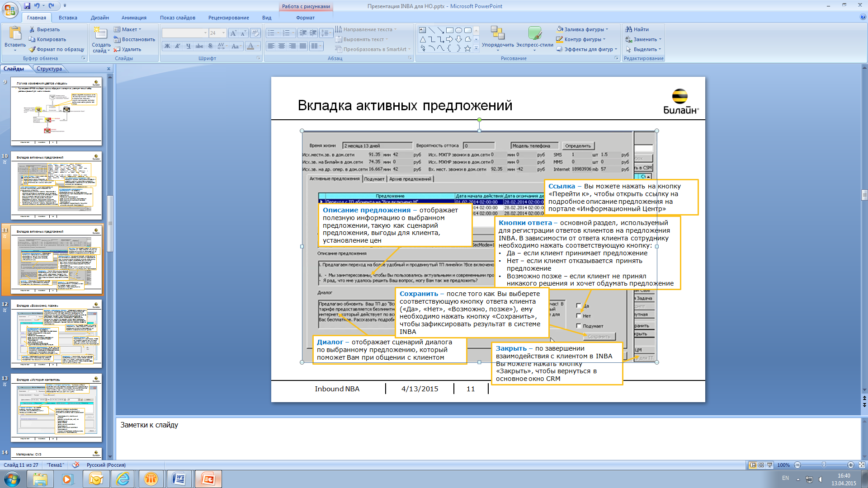
Task: Cut selection with Вырезать
Action: click(44, 29)
